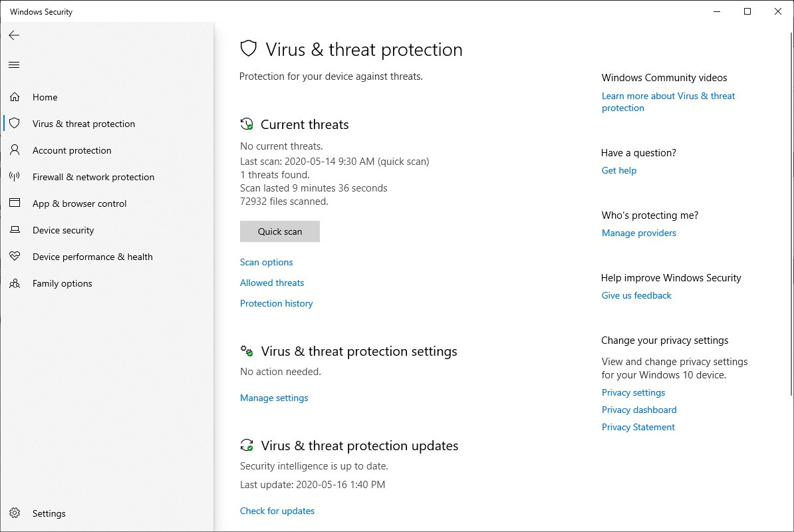Click 'No current threats.' text
794x532 pixels.
click(281, 146)
